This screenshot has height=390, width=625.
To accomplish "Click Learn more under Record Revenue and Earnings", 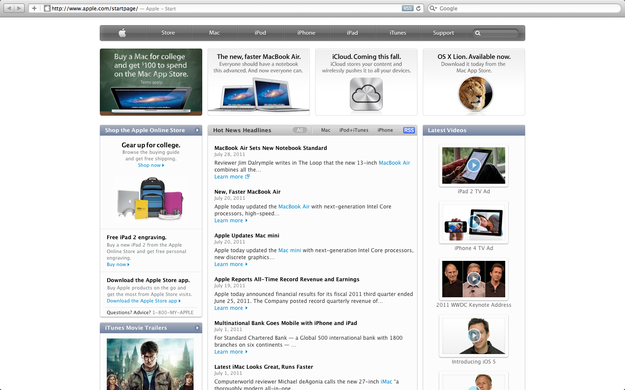I will pos(230,308).
